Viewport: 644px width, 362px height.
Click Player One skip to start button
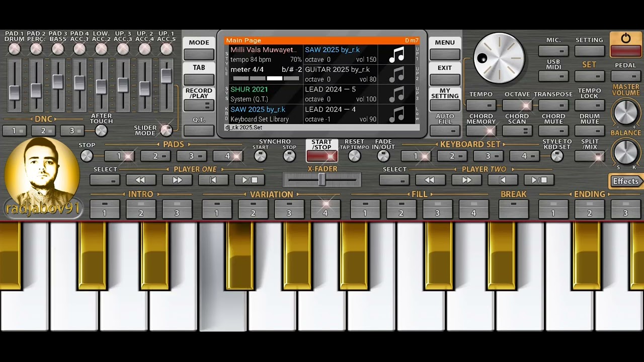[x=213, y=180]
